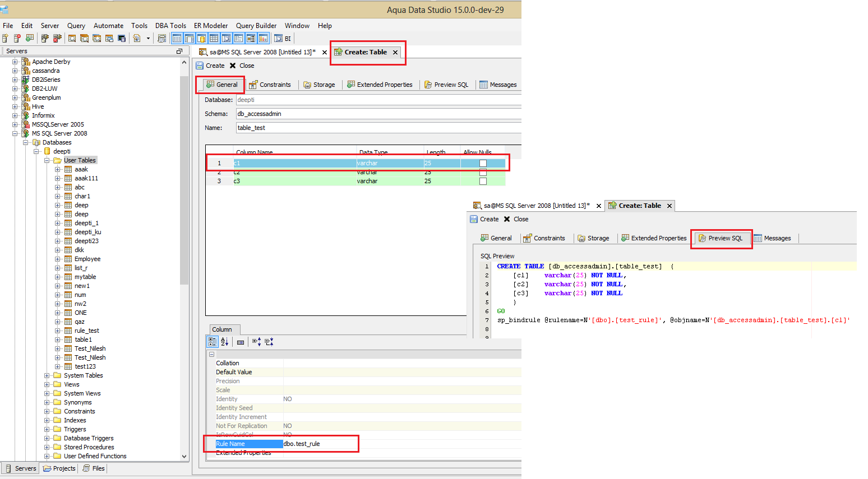
Task: Click the Servers tree scroll-down arrow
Action: point(184,457)
